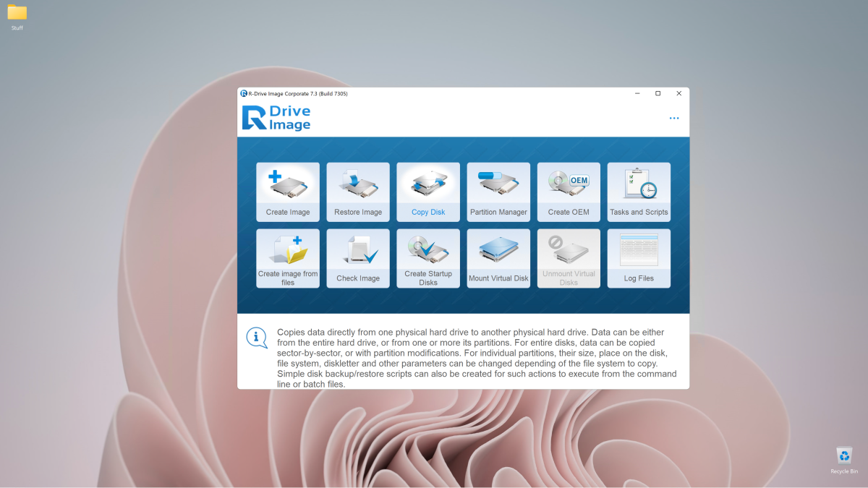The width and height of the screenshot is (868, 488).
Task: Open the three-dots menu in R-Drive header
Action: (x=674, y=119)
